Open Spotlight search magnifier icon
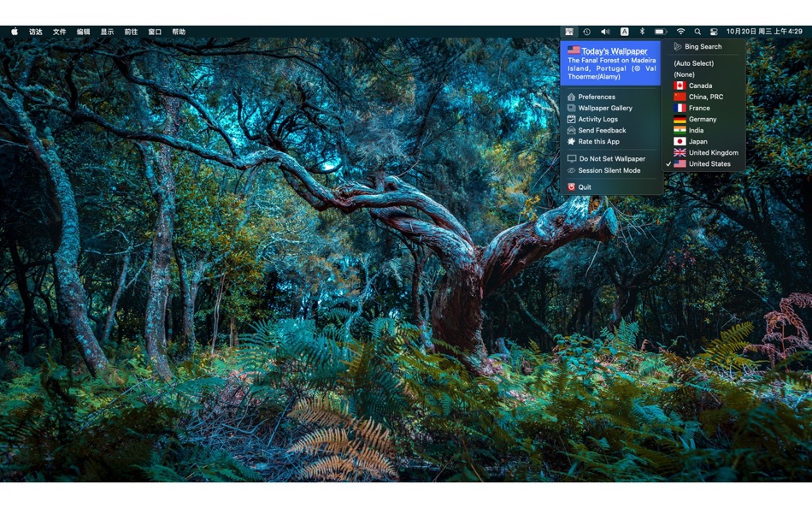 click(697, 32)
